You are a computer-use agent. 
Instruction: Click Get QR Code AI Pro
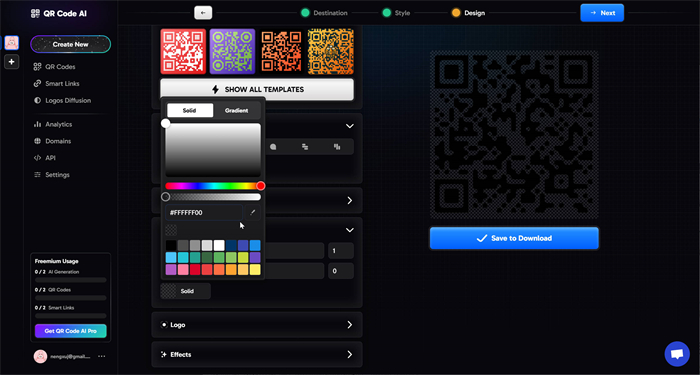[x=71, y=331]
